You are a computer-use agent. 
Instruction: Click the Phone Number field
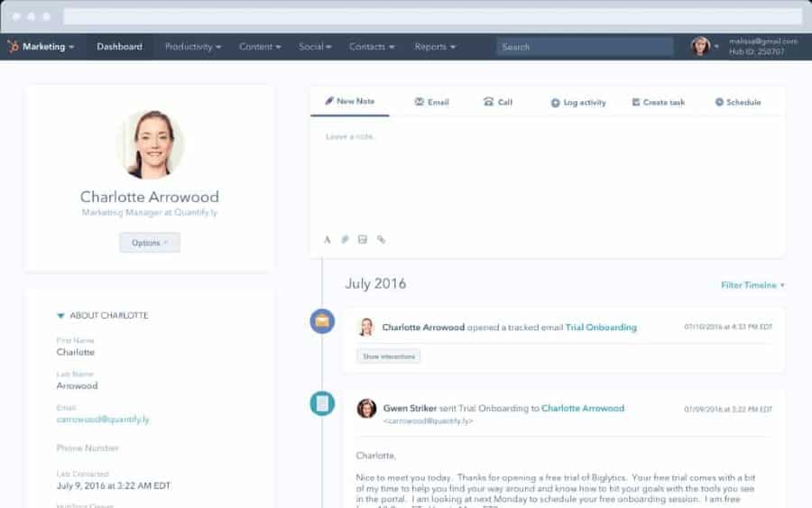click(88, 448)
